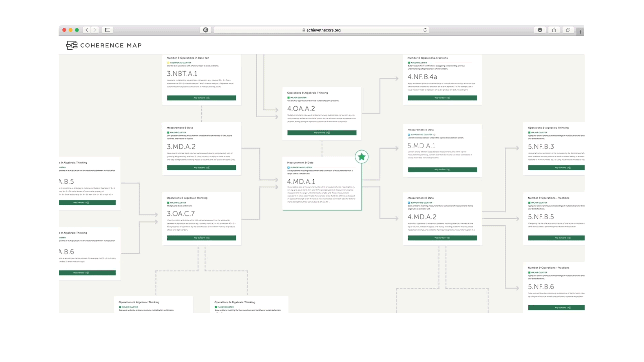
Task: Click Measurement & Data label on 5.MD.A.1 card
Action: pos(421,130)
